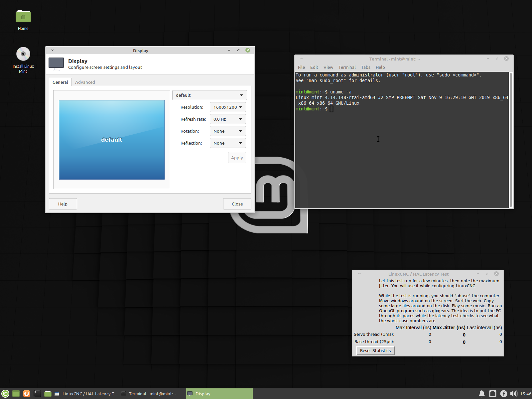Click Show Desktop icon in the panel
Screen dimensions: 532x399
(x=16, y=394)
